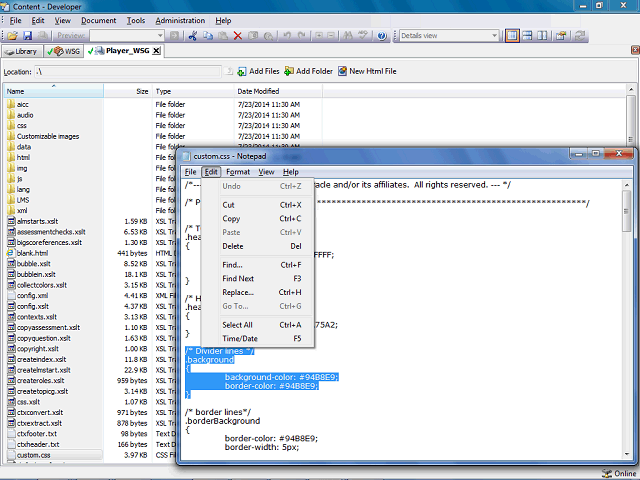Switch to vertical split layout icon
The width and height of the screenshot is (640, 480).
(542, 36)
